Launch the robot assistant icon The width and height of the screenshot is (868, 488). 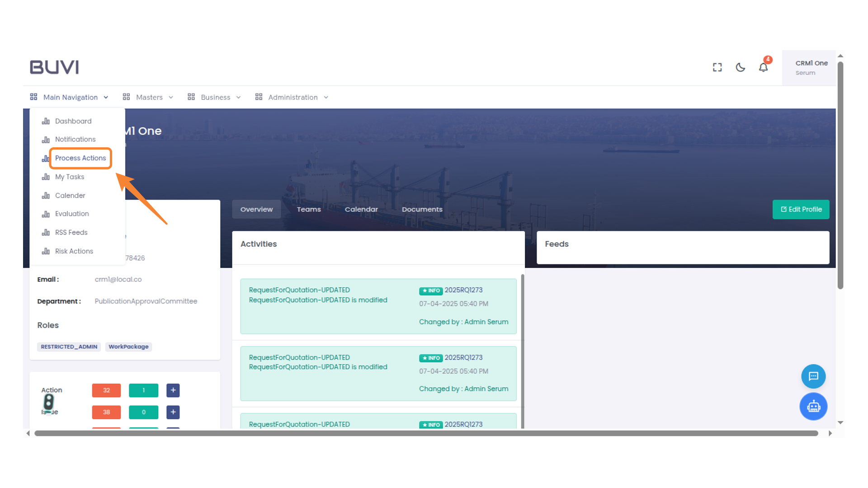813,406
